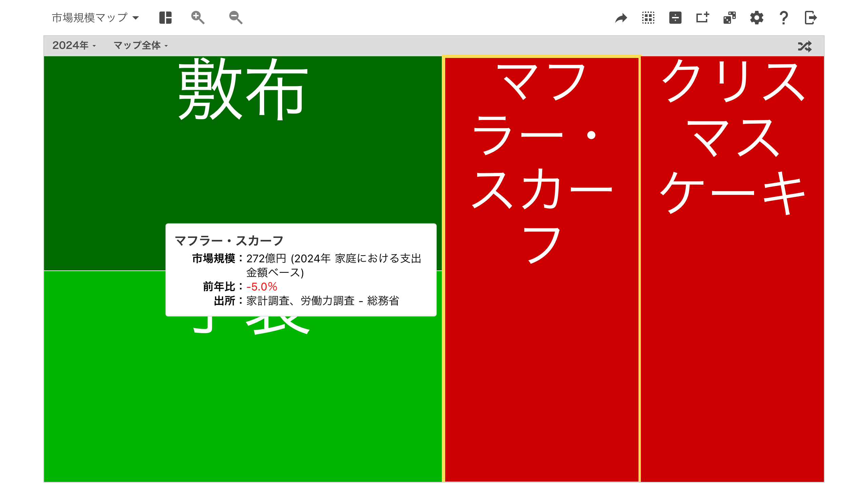Viewport: 868px width, 488px height.
Task: Open settings with gear icon
Action: coord(756,18)
